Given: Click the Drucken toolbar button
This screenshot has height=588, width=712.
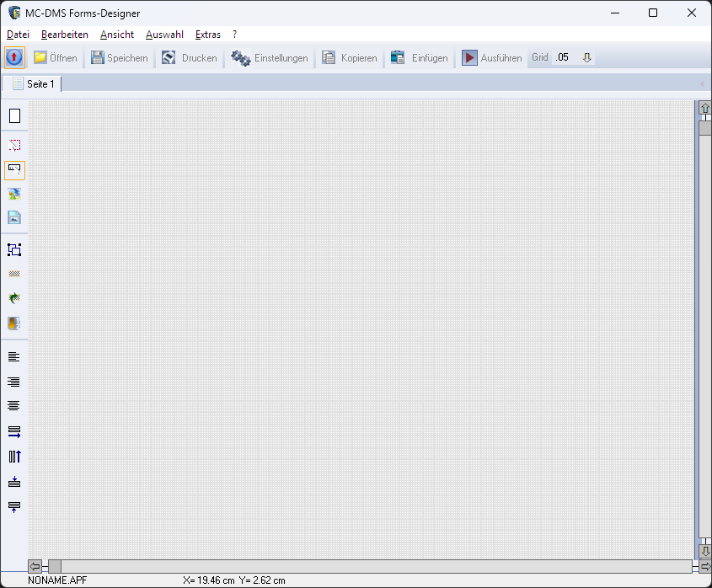Looking at the screenshot, I should [x=190, y=58].
